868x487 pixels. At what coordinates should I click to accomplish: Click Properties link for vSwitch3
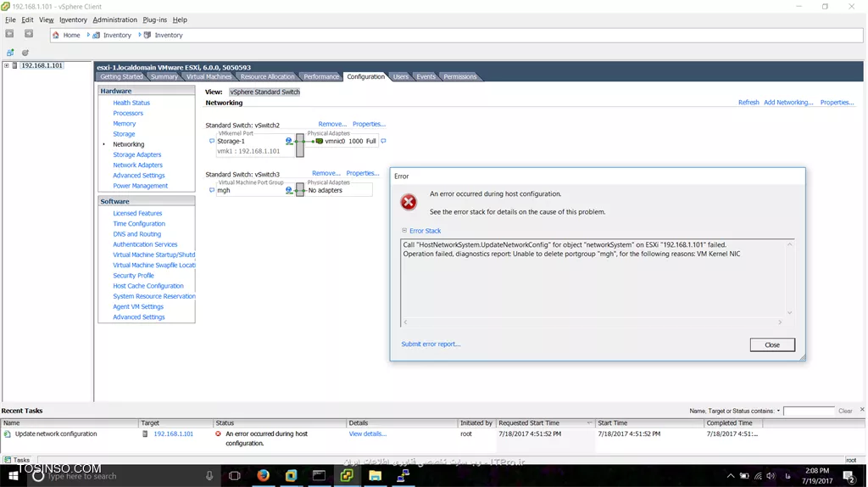(363, 173)
